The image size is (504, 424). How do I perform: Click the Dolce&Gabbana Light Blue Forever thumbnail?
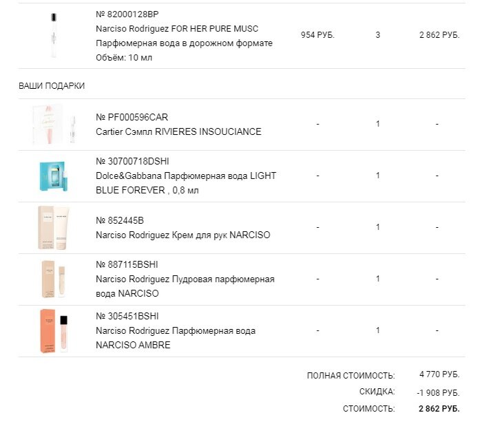[54, 176]
